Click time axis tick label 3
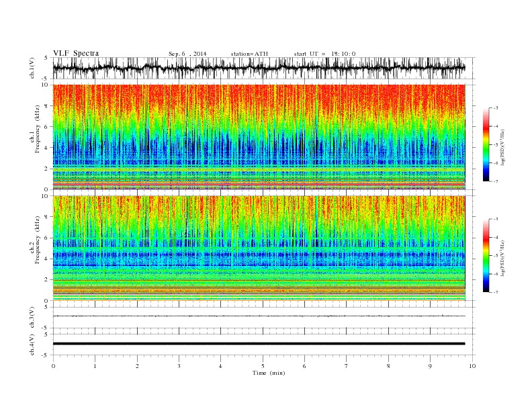 (179, 366)
